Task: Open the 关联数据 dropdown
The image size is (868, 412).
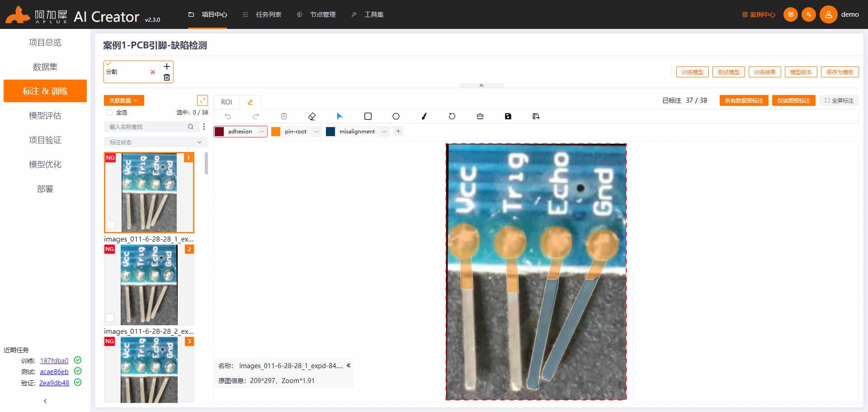Action: 124,100
